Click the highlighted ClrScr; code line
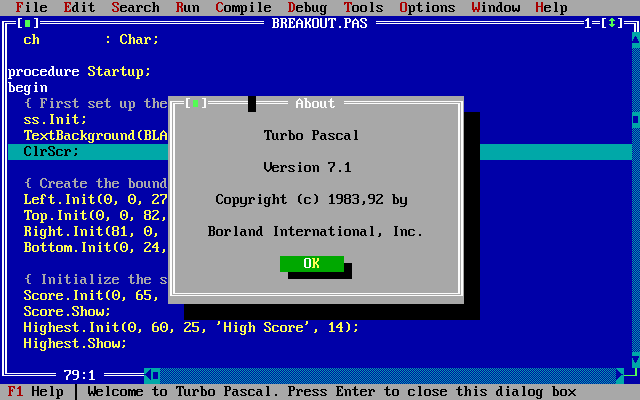This screenshot has height=400, width=640. (320, 151)
